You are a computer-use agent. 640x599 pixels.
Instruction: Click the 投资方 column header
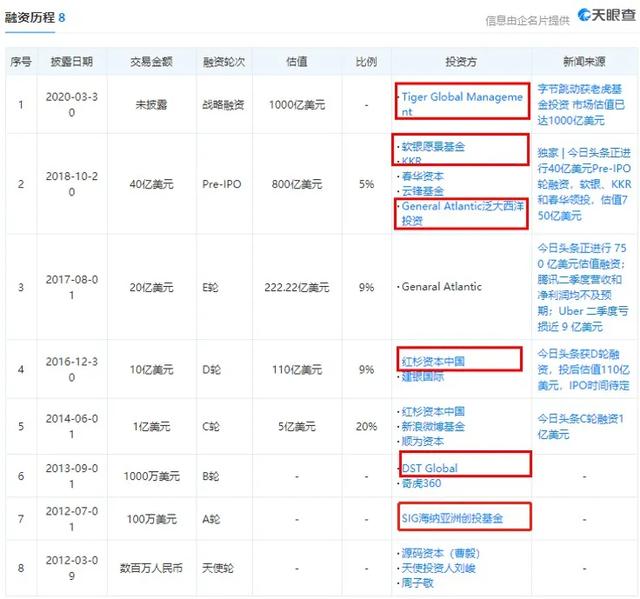pos(461,62)
